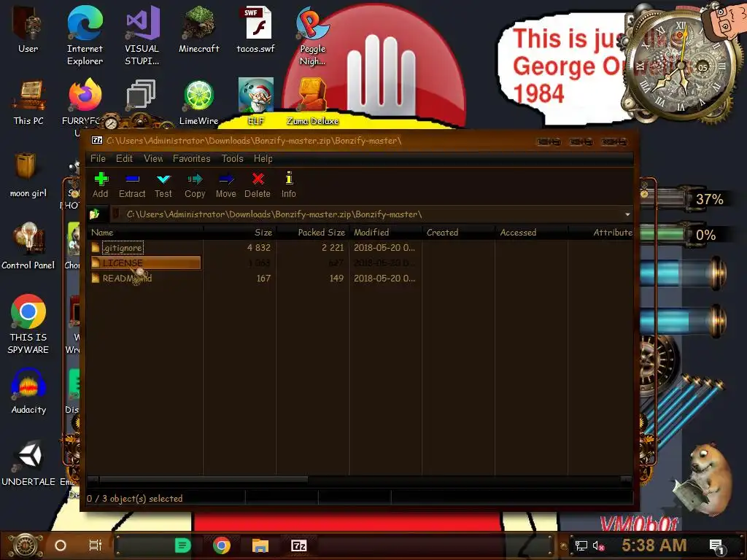Open the 7-Zip File menu
Viewport: 747px width, 560px height.
[x=98, y=158]
